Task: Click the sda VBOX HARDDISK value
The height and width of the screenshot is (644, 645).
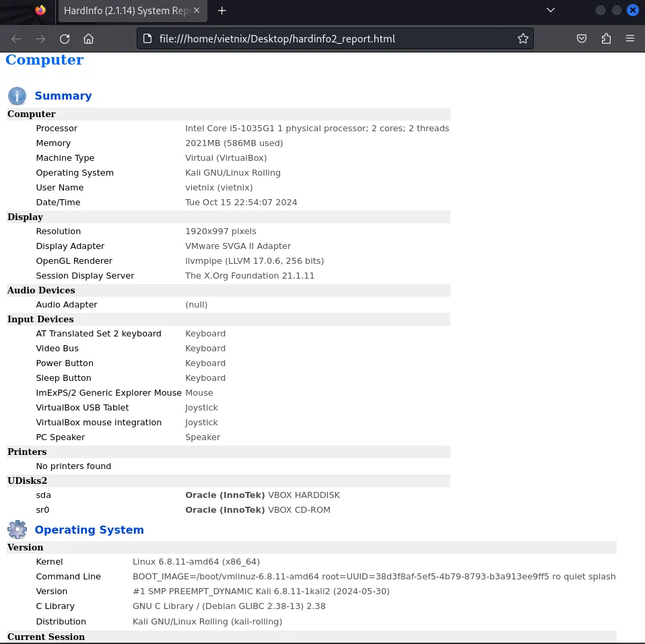Action: tap(263, 495)
